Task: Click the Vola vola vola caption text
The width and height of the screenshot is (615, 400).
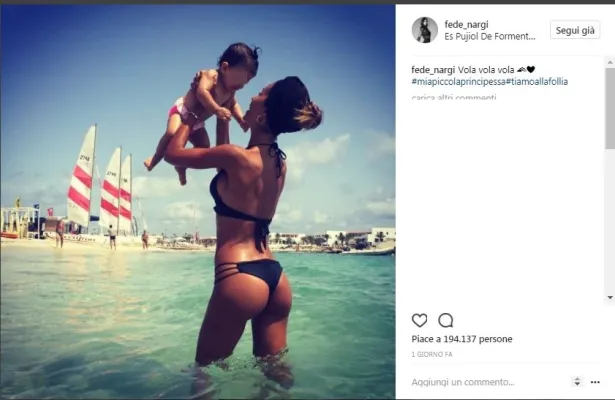Action: pos(486,70)
